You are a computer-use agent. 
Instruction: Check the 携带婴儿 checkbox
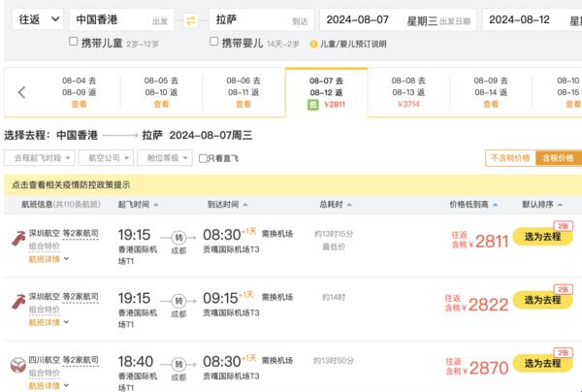click(213, 41)
